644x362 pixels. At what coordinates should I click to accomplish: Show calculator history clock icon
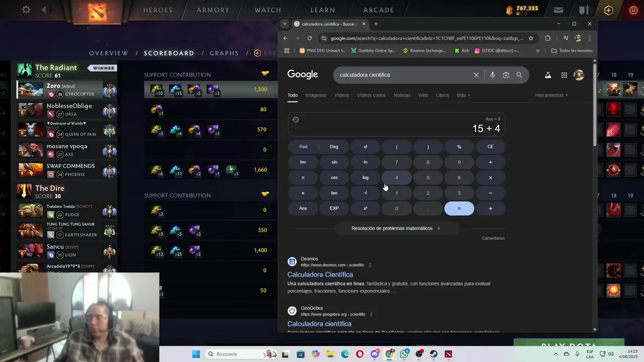(295, 120)
